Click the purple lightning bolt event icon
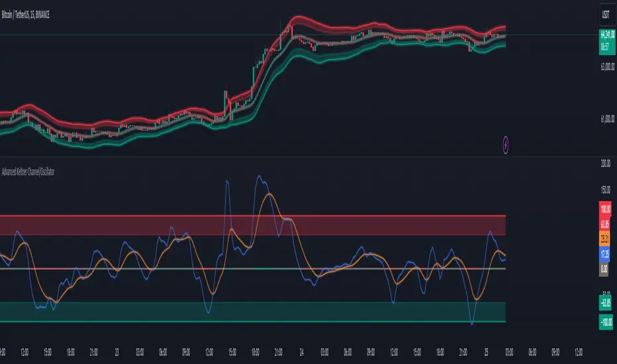 tap(506, 145)
